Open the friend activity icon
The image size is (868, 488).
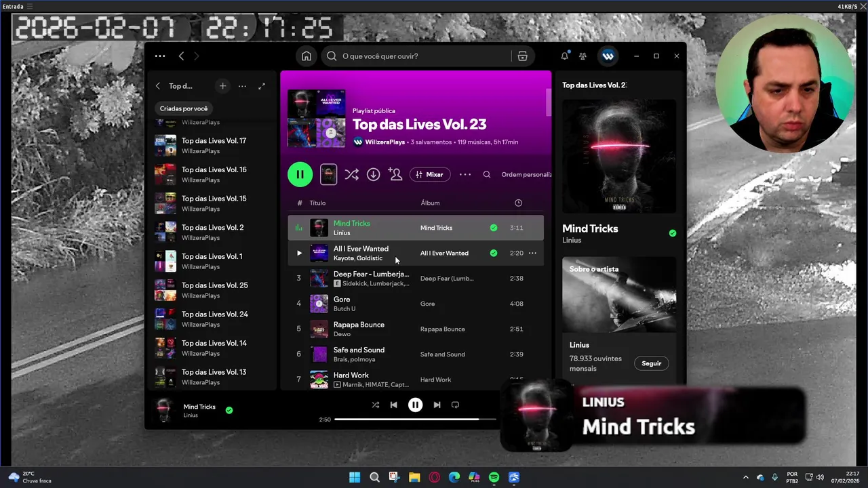click(x=583, y=56)
